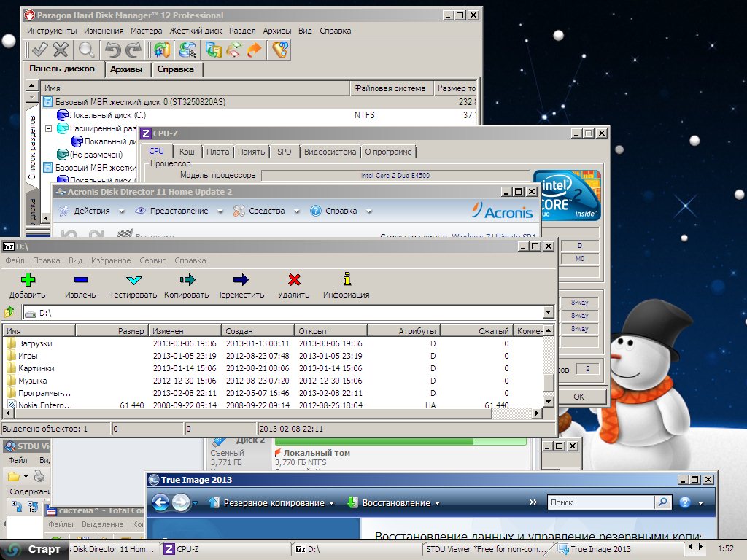This screenshot has width=747, height=560.
Task: Click the back arrow in True Image
Action: [160, 502]
